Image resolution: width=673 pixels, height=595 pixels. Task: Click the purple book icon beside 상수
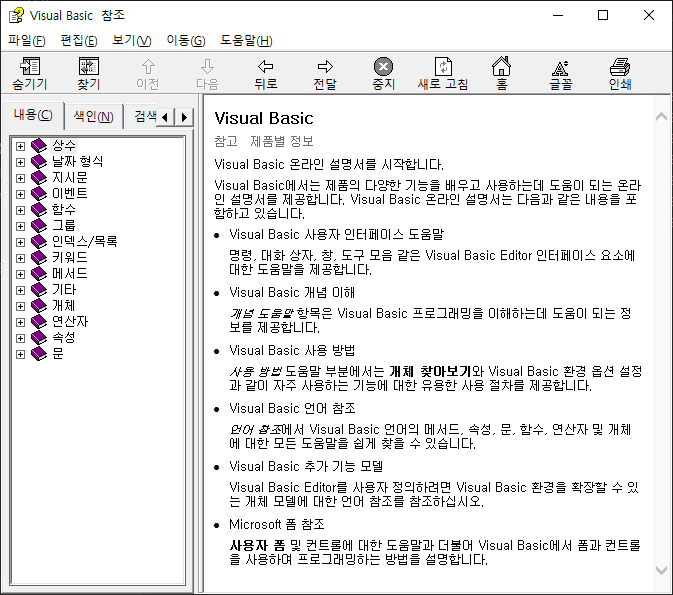coord(39,146)
